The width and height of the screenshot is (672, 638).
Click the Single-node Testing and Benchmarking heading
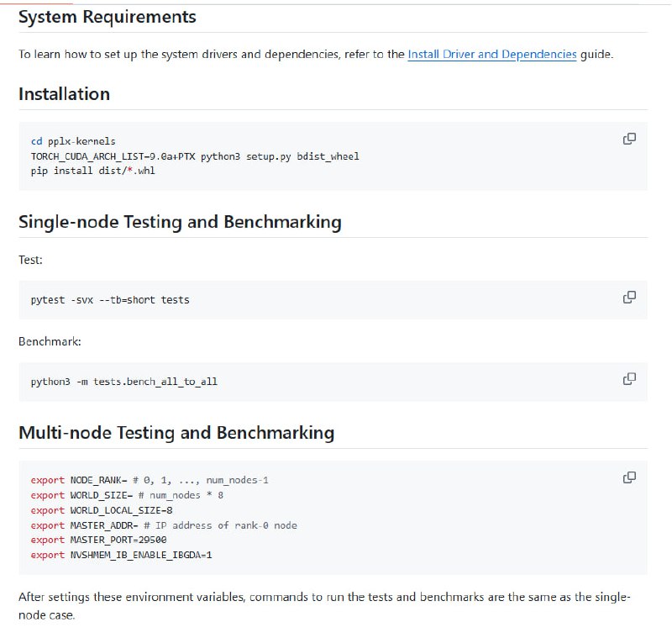pos(180,222)
